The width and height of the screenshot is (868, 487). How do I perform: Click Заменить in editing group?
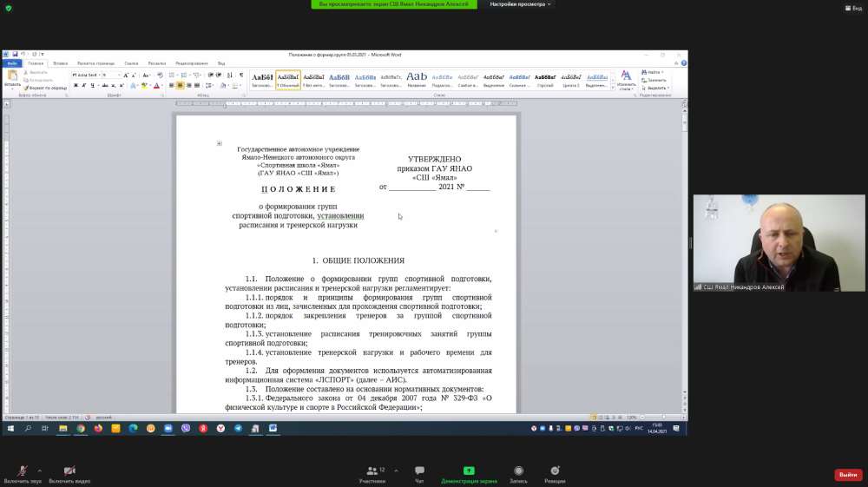pos(654,80)
